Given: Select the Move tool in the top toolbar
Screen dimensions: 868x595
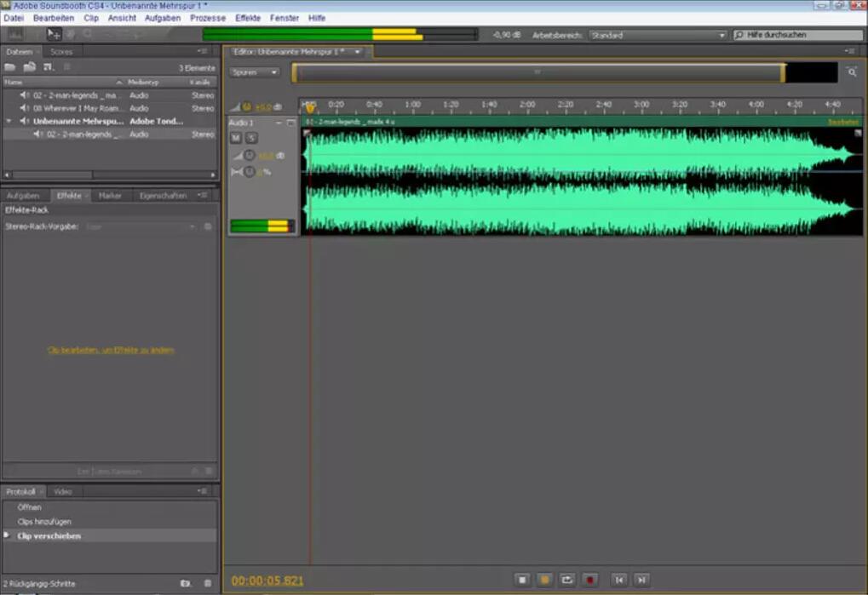Looking at the screenshot, I should click(x=53, y=34).
